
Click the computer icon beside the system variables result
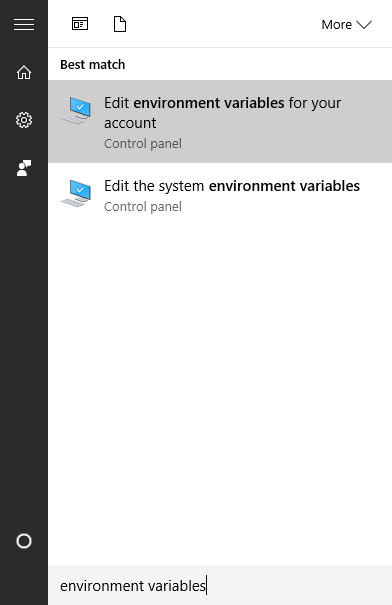point(76,193)
